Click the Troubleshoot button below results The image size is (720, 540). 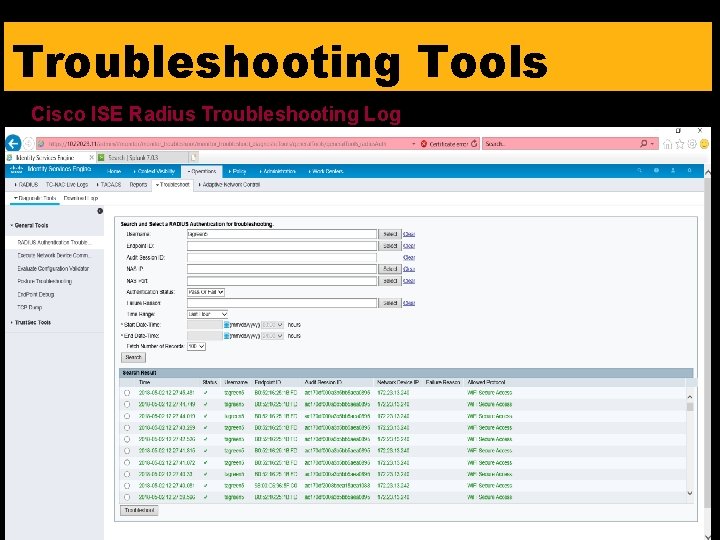[x=139, y=510]
